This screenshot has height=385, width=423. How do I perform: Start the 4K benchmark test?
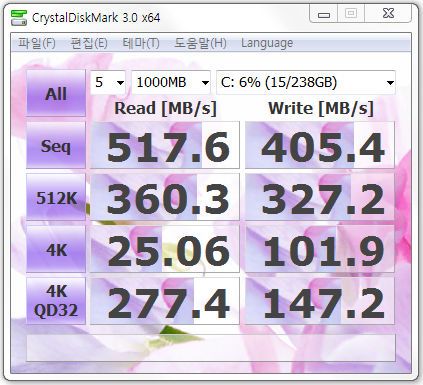click(56, 249)
